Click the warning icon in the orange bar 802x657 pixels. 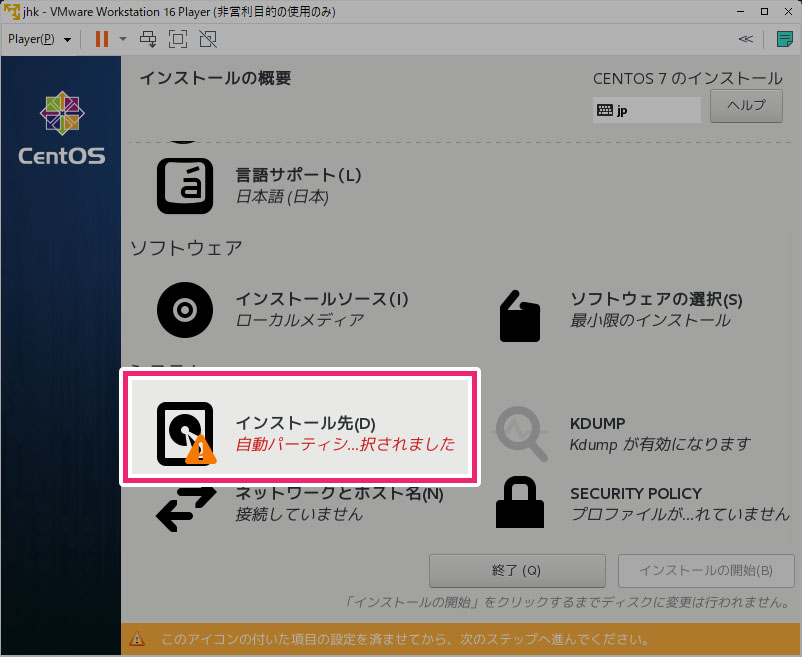(x=137, y=639)
